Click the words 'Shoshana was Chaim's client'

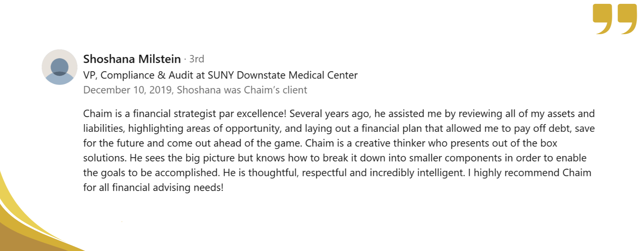point(242,90)
